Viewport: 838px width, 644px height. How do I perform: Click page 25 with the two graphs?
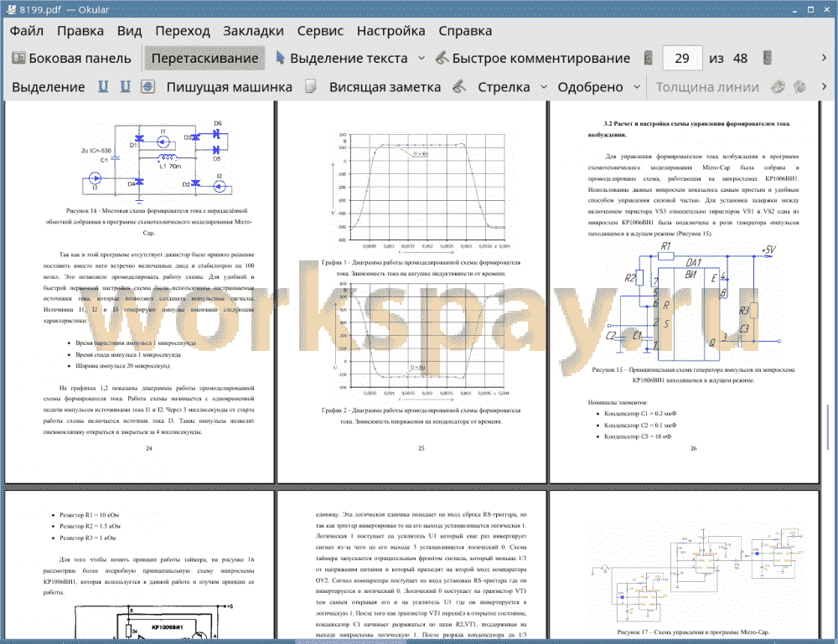412,292
